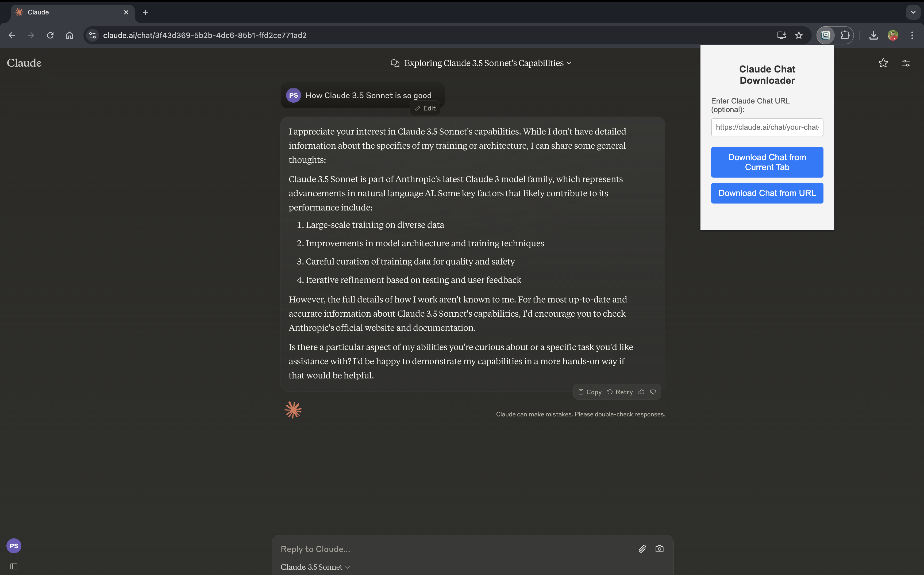Click the 'How Claude 3.5 Sonnet is so good' message
The width and height of the screenshot is (924, 575).
(x=368, y=95)
